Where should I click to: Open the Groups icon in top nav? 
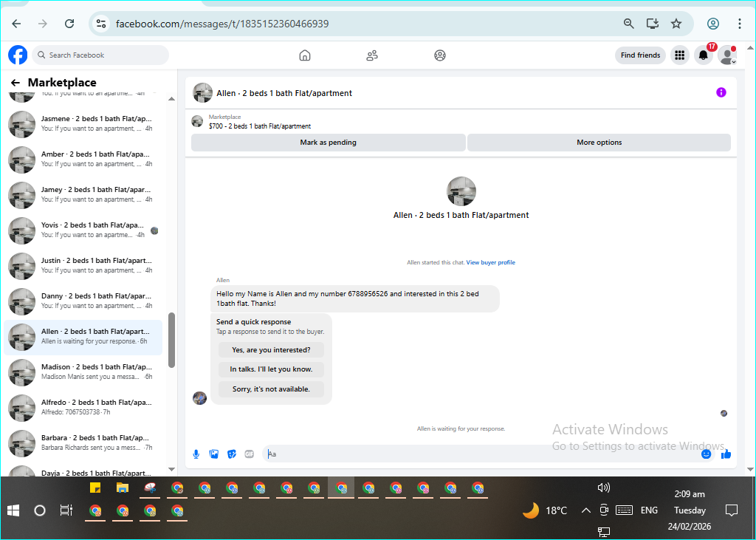tap(440, 55)
